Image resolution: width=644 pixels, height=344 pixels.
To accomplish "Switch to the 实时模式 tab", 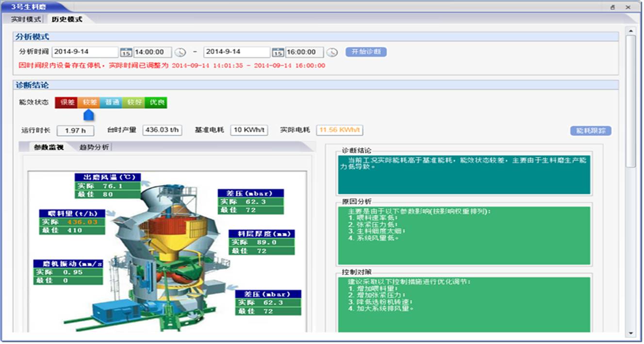I will [x=26, y=19].
